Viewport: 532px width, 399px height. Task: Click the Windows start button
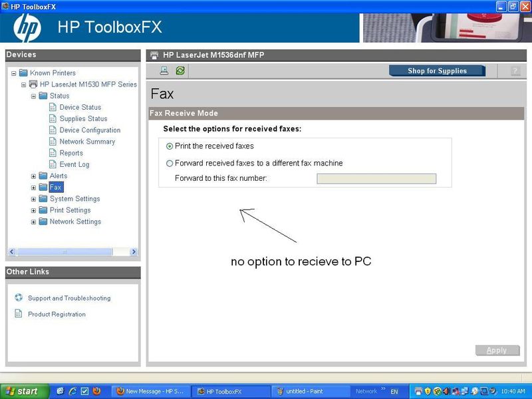pyautogui.click(x=25, y=391)
